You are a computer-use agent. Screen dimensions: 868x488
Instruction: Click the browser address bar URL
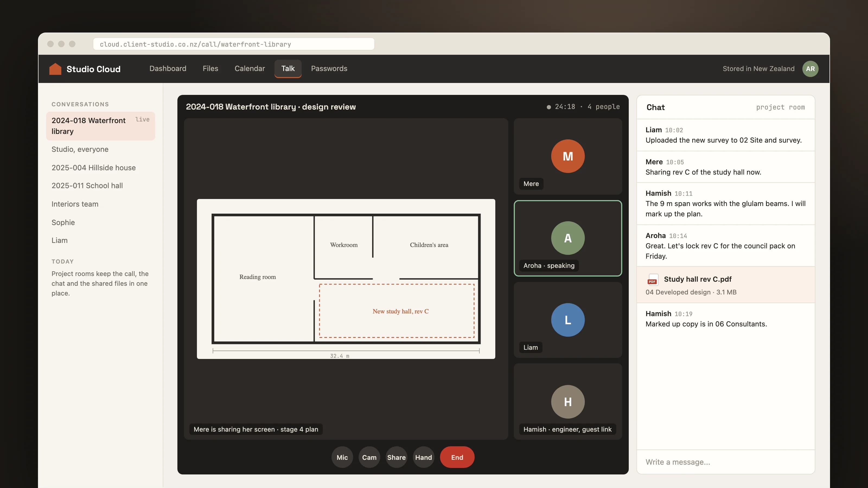(x=234, y=44)
